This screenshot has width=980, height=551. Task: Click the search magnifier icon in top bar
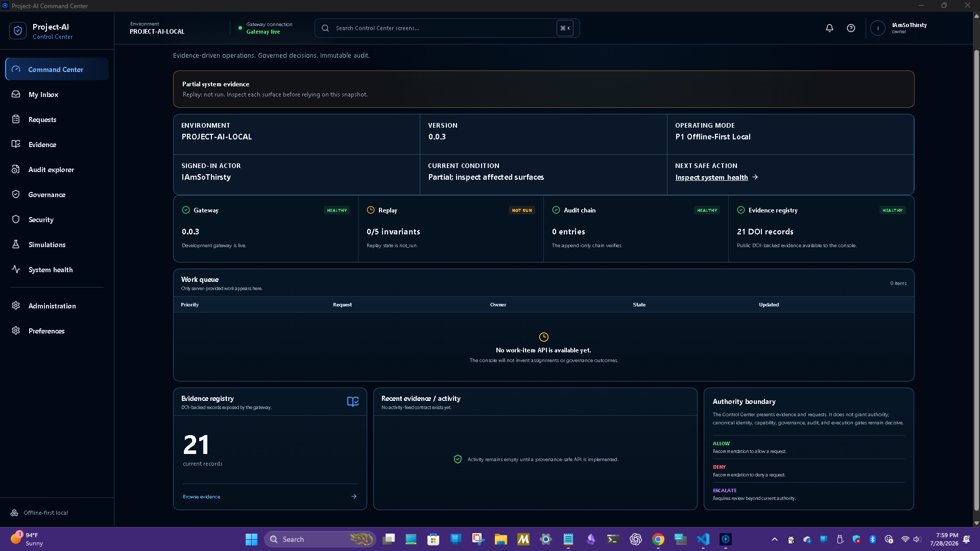coord(325,28)
